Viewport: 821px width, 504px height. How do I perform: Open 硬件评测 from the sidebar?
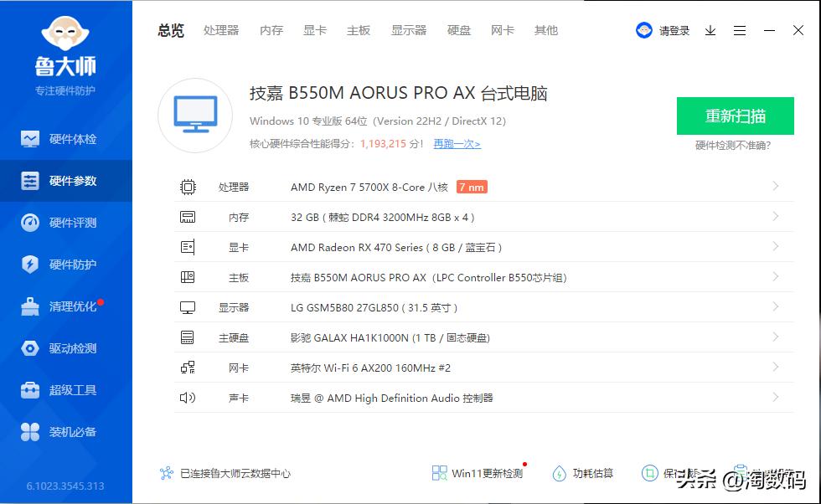tap(66, 222)
